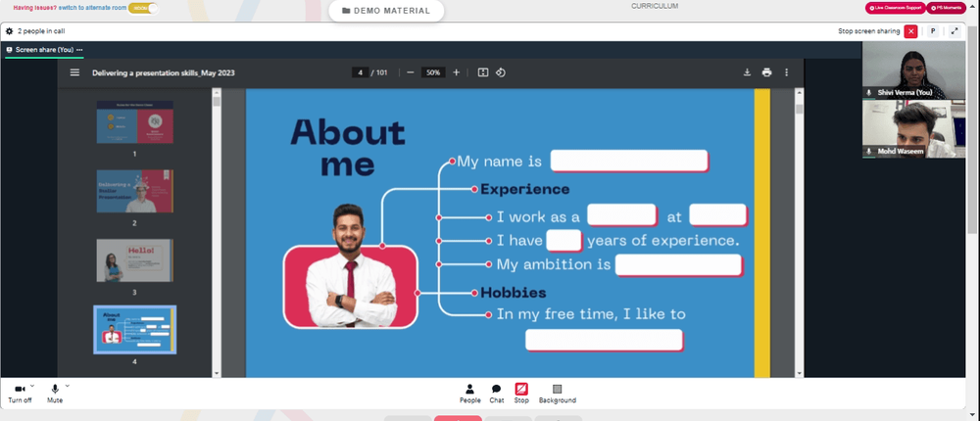The width and height of the screenshot is (980, 421).
Task: Zoom out the PDF with minus button
Action: click(x=410, y=72)
